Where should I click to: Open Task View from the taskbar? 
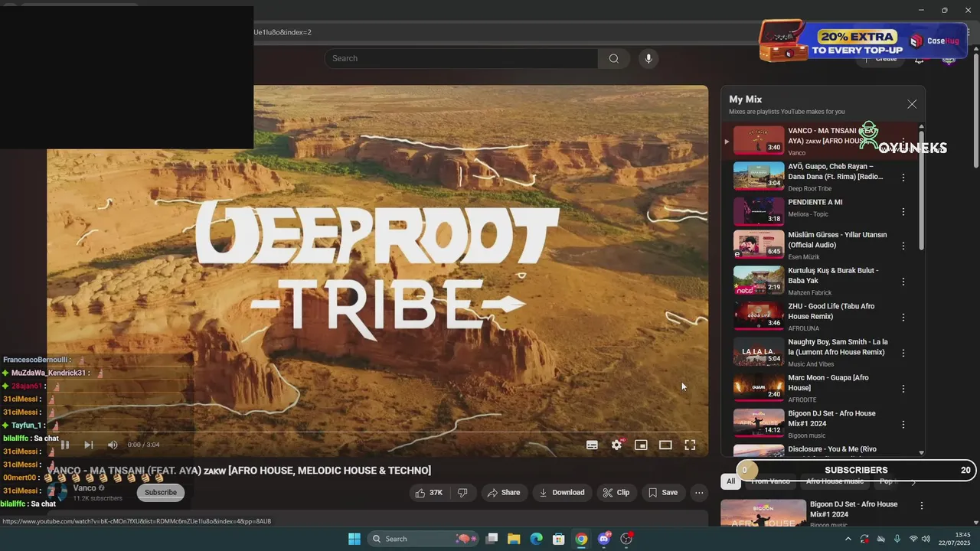coord(492,539)
